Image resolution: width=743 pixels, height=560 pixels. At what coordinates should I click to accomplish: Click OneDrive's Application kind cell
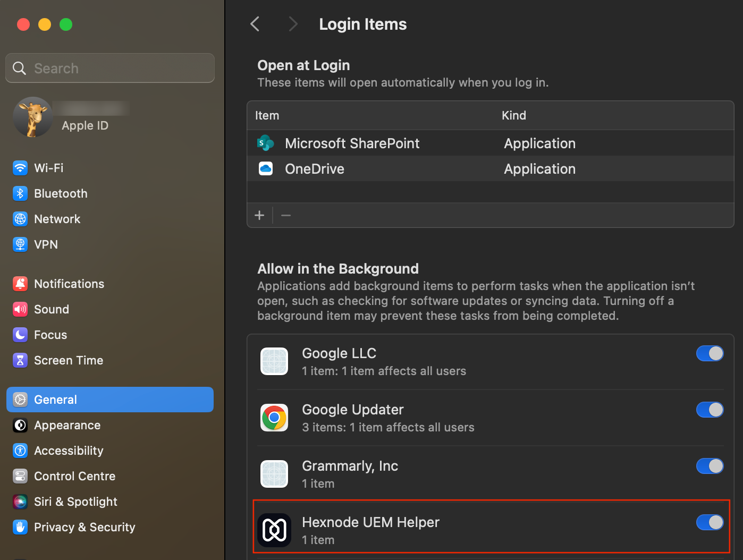tap(539, 169)
